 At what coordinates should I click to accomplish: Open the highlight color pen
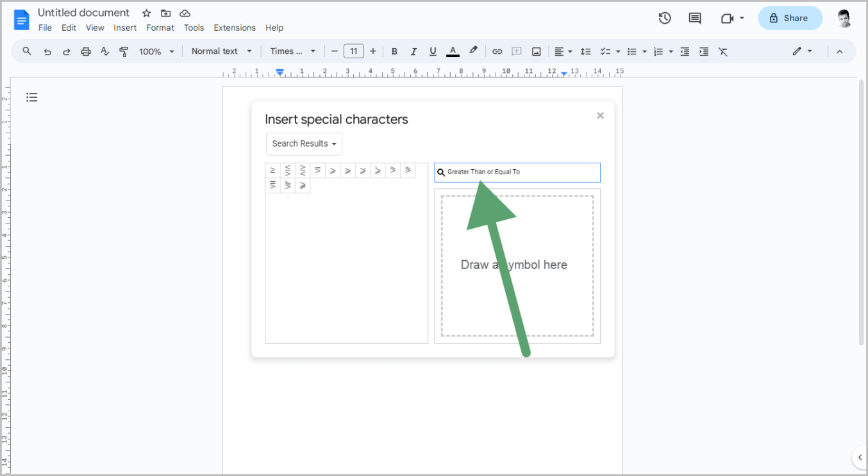point(473,51)
